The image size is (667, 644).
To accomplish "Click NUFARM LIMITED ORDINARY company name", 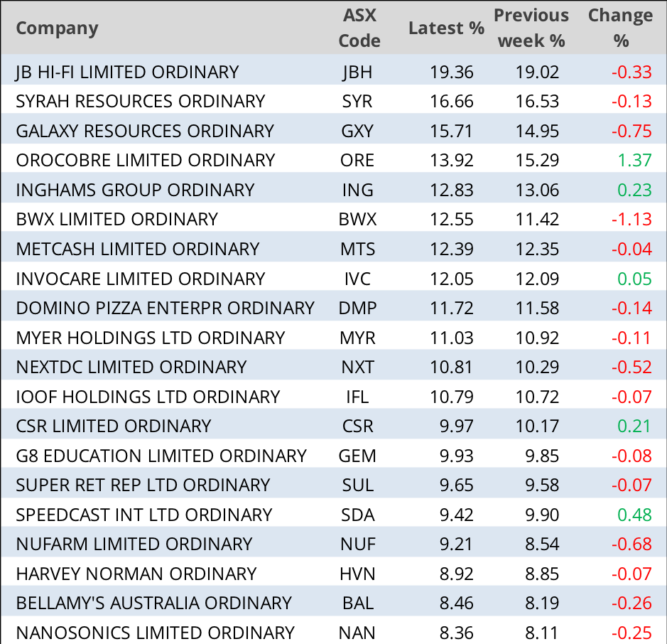I will [x=134, y=544].
